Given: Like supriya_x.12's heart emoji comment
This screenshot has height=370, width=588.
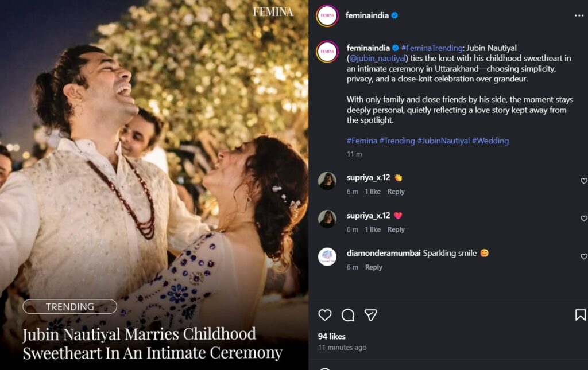Looking at the screenshot, I should (x=583, y=219).
